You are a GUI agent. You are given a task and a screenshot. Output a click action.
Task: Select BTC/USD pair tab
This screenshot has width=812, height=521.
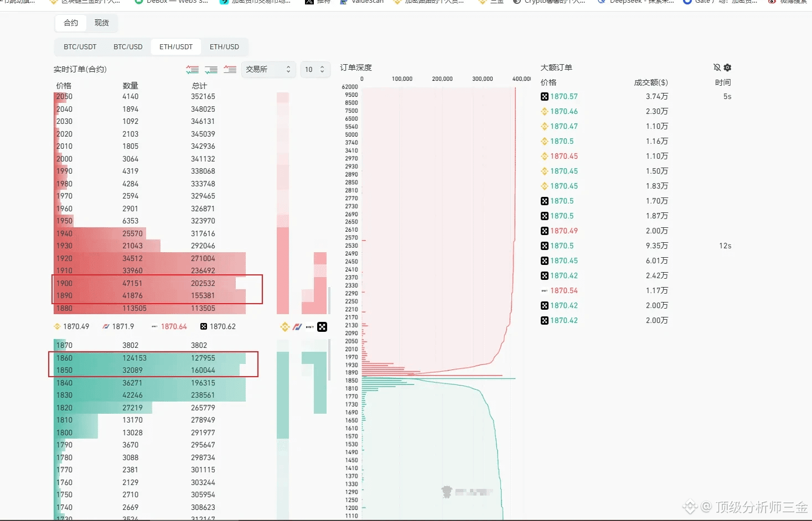click(x=128, y=46)
